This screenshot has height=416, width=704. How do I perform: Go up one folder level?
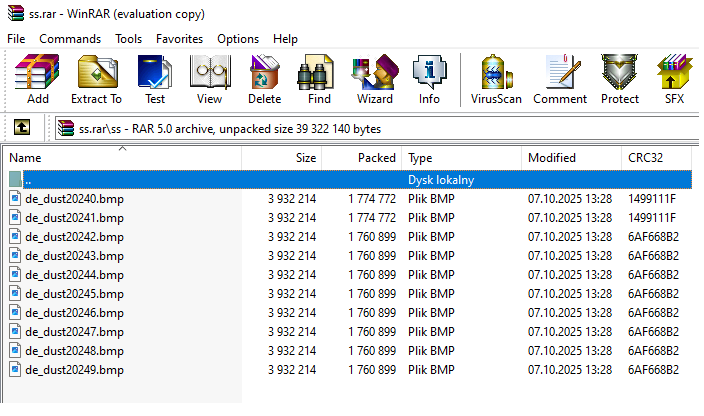coord(22,127)
